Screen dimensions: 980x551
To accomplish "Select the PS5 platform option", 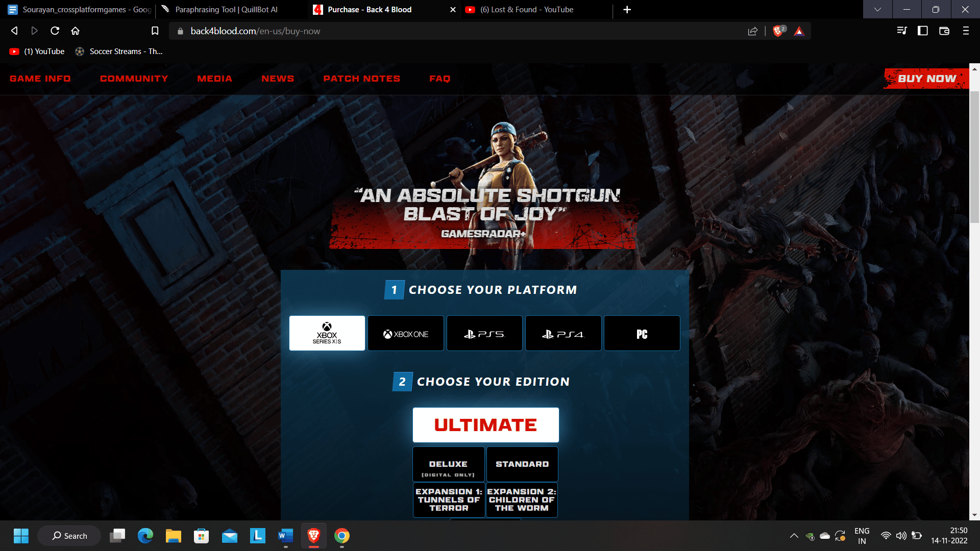I will (x=484, y=333).
